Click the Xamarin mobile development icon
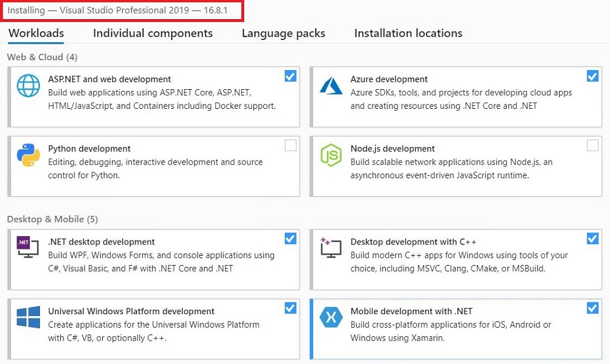Screen dimensions: 609x364 point(331,317)
